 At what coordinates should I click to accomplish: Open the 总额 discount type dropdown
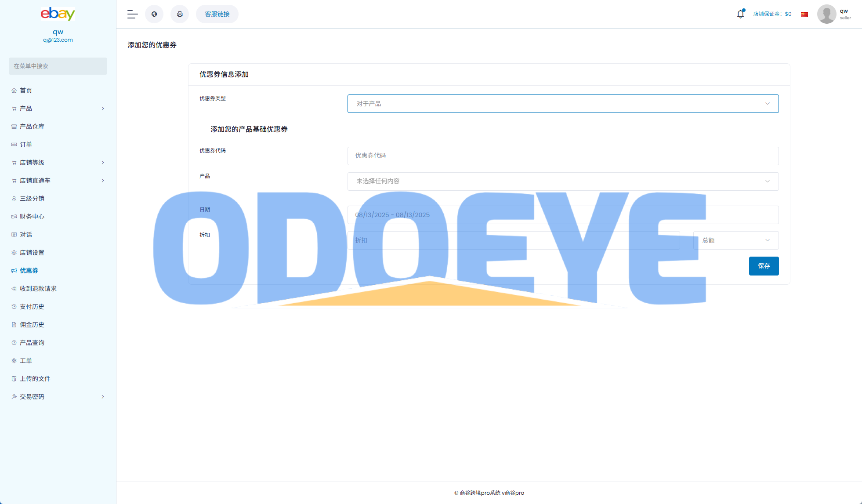click(x=735, y=240)
